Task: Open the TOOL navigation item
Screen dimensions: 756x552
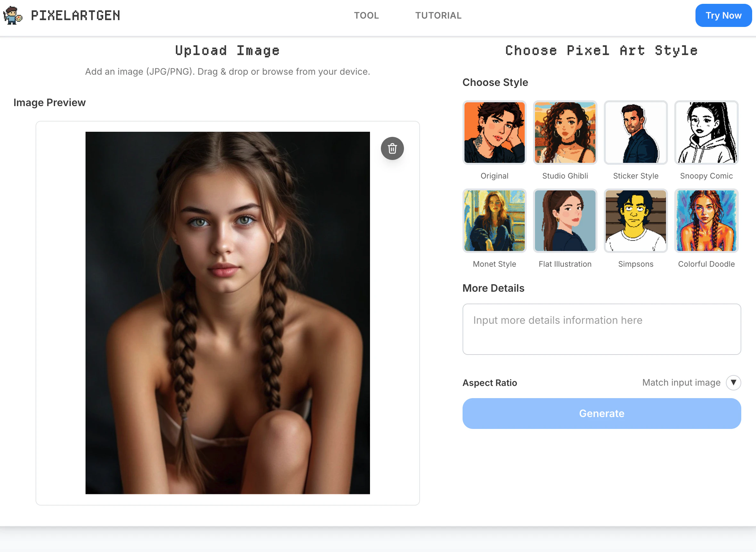Action: coord(366,15)
